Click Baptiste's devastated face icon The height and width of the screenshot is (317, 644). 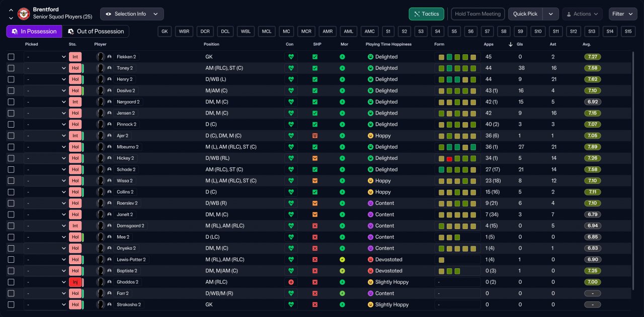pyautogui.click(x=370, y=271)
